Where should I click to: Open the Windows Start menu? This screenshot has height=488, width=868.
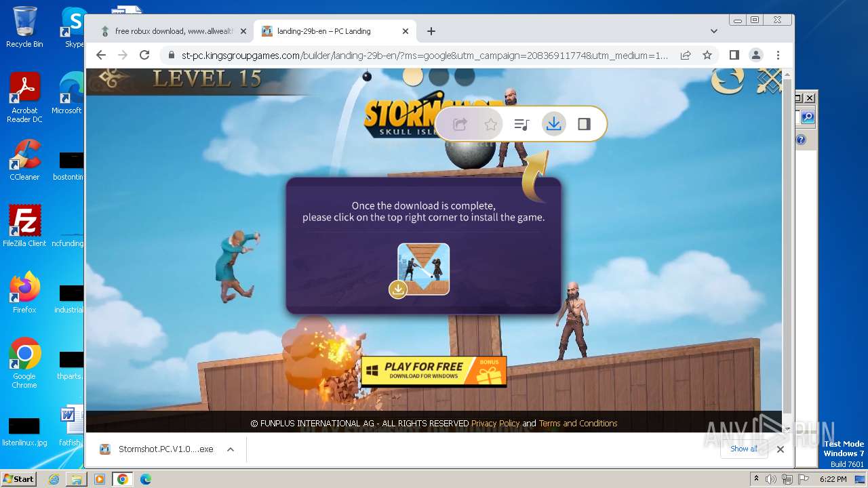point(18,479)
